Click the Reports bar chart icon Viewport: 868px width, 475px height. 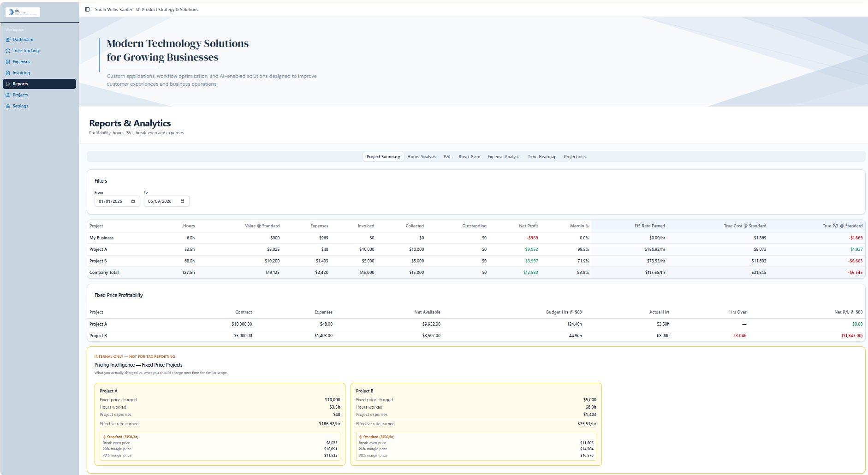click(8, 84)
